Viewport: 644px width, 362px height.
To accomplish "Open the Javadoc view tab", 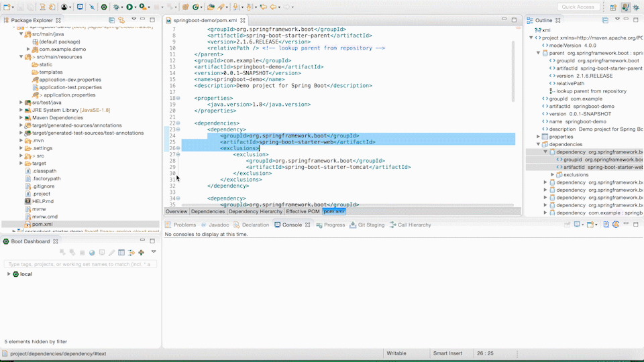I will point(215,225).
